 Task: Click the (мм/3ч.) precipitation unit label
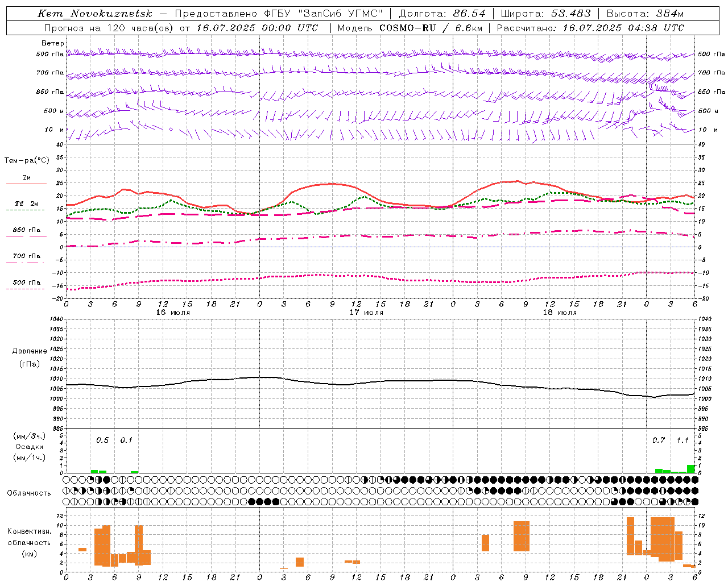point(30,436)
